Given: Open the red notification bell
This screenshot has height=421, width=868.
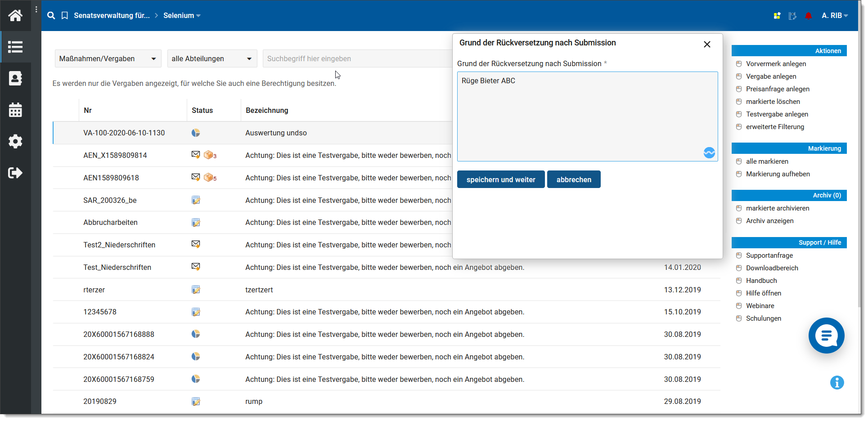Looking at the screenshot, I should coord(809,16).
